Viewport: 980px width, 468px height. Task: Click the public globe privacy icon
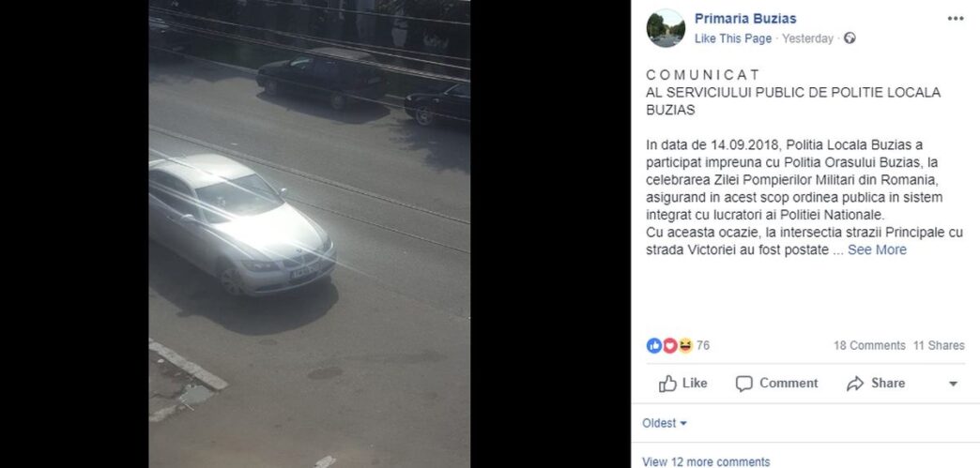850,38
